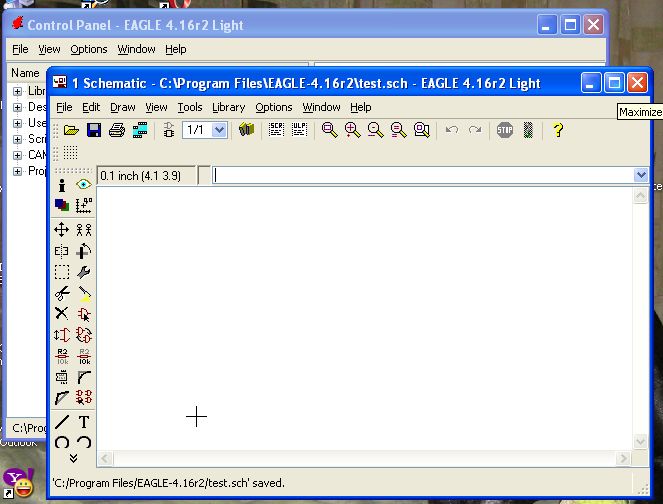Click the Zoom to fit magnifier icon
Viewport: 663px width, 504px height.
pos(329,130)
